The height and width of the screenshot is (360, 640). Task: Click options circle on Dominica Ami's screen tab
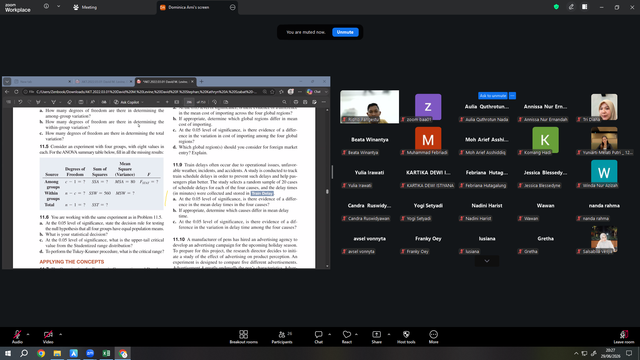point(232,7)
